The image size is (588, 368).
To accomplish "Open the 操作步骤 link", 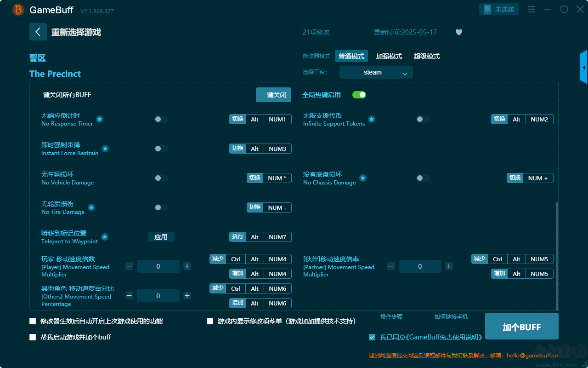I will (x=391, y=317).
